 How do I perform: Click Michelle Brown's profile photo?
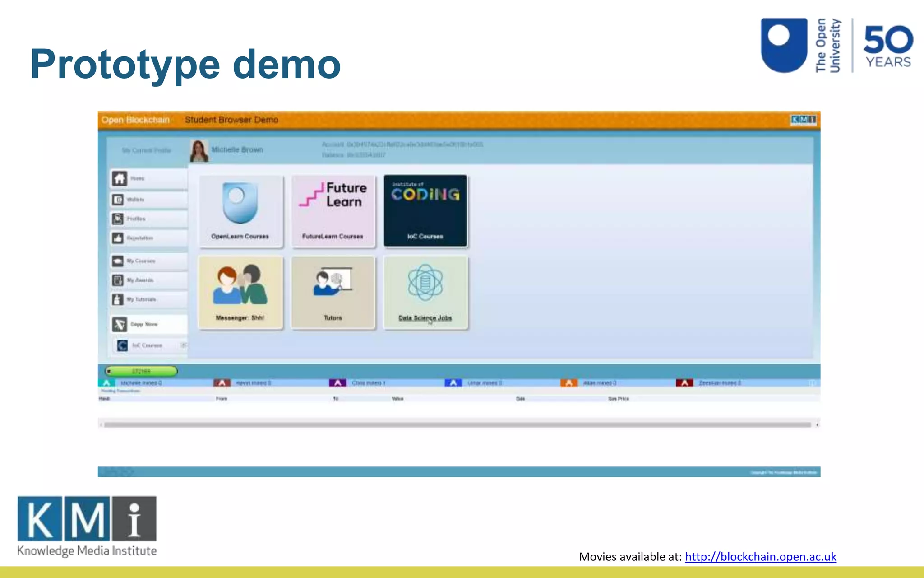tap(199, 151)
